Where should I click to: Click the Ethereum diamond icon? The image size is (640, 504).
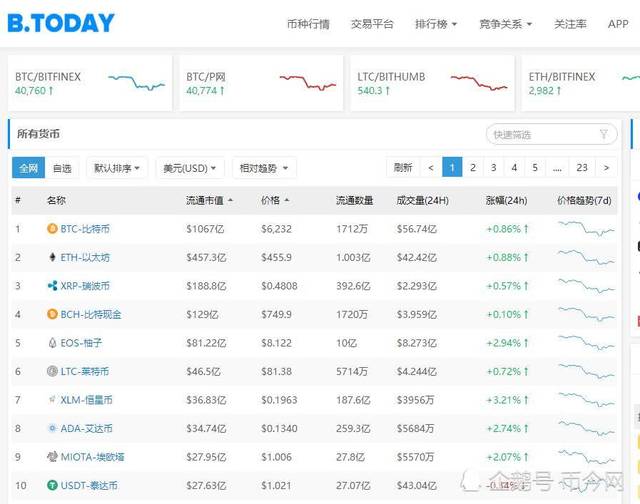tap(52, 257)
